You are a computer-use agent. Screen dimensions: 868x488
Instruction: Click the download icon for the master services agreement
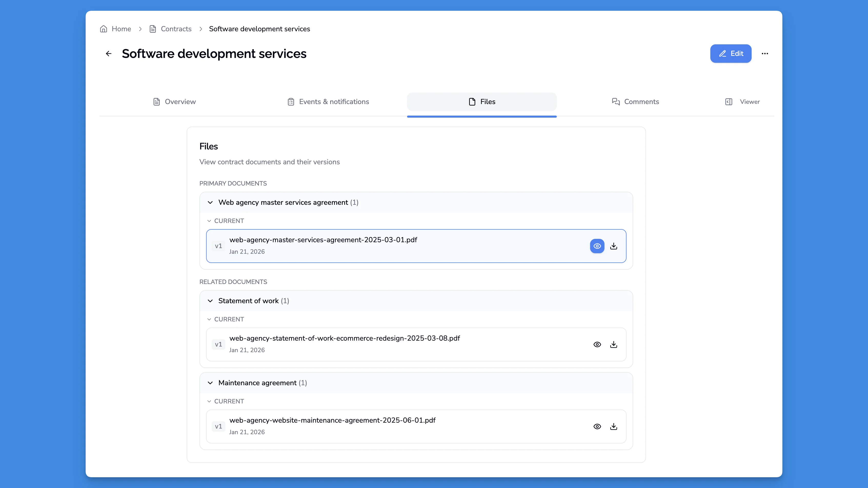[614, 246]
